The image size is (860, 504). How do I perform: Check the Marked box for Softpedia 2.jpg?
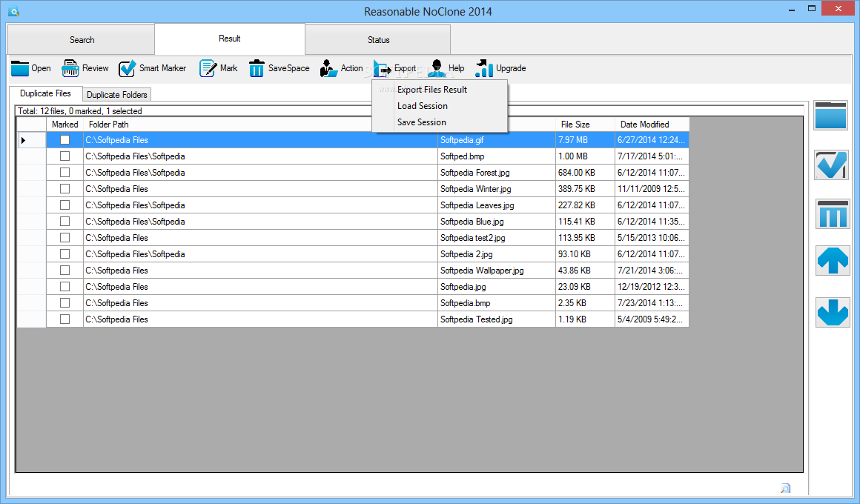pos(64,254)
